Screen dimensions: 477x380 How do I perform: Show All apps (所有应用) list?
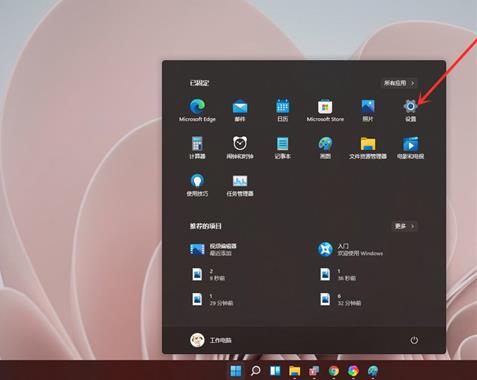click(x=399, y=83)
